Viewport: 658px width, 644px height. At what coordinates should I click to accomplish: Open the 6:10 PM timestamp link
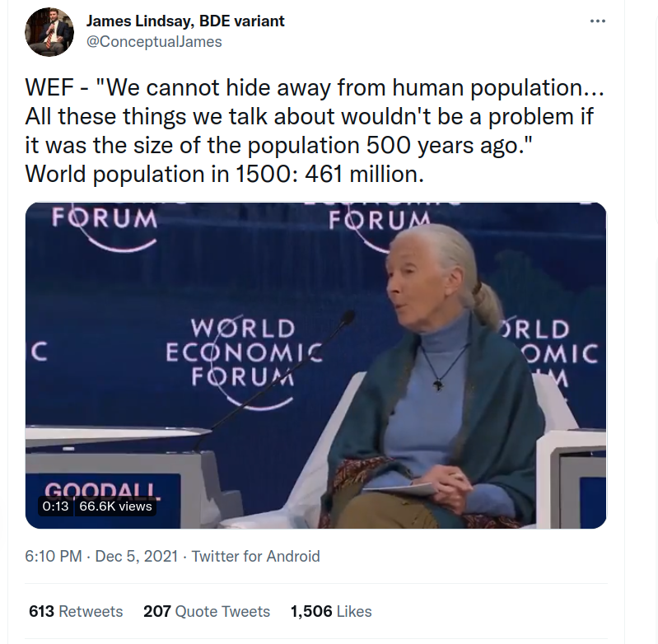54,557
